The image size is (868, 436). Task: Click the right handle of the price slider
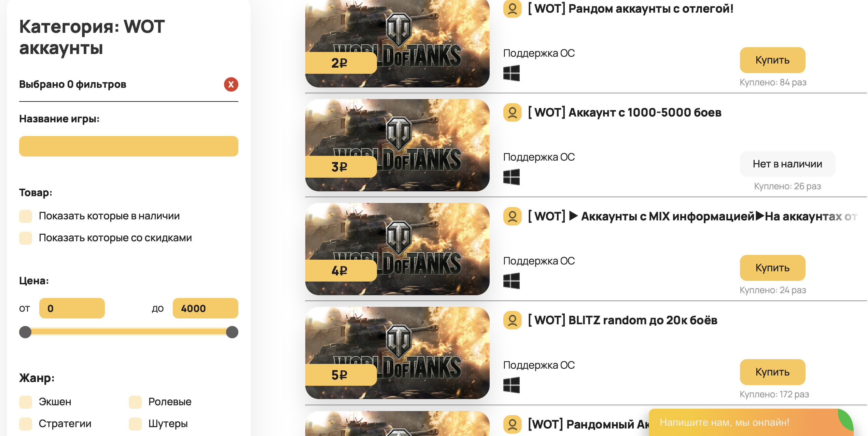232,332
